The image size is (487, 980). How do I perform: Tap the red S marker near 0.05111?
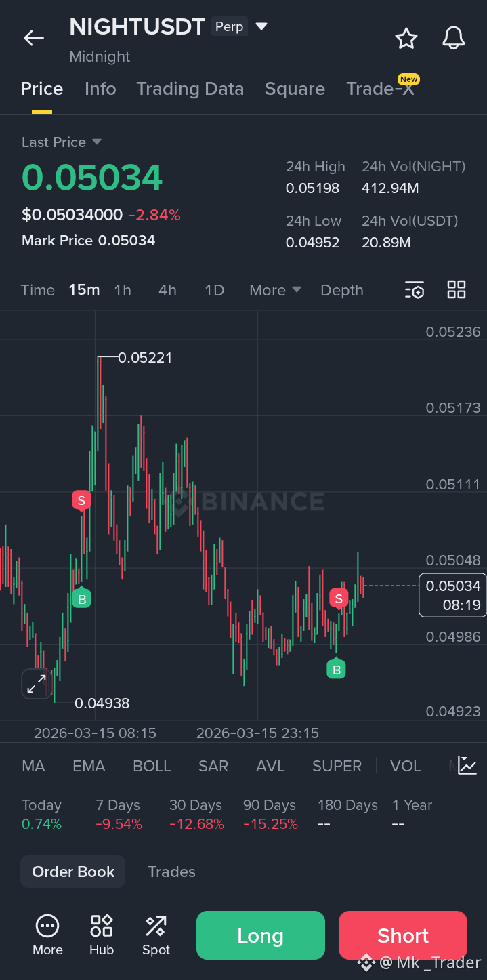tap(81, 501)
